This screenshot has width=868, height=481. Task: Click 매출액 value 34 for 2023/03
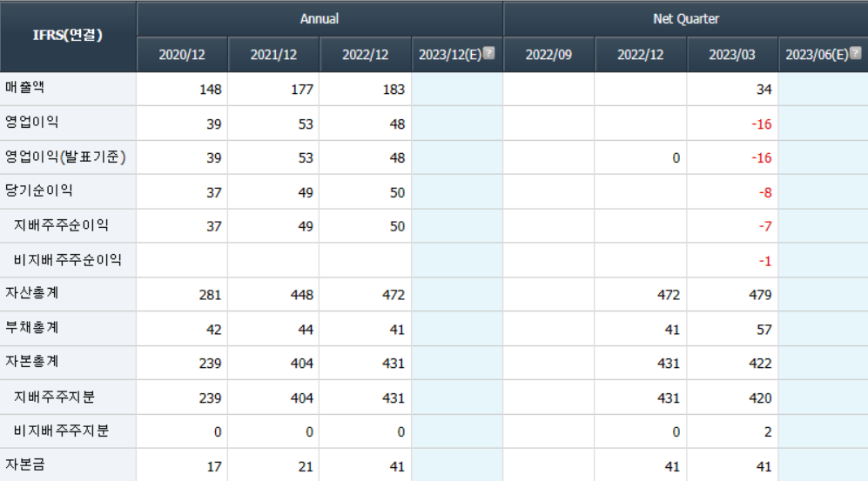click(x=764, y=90)
